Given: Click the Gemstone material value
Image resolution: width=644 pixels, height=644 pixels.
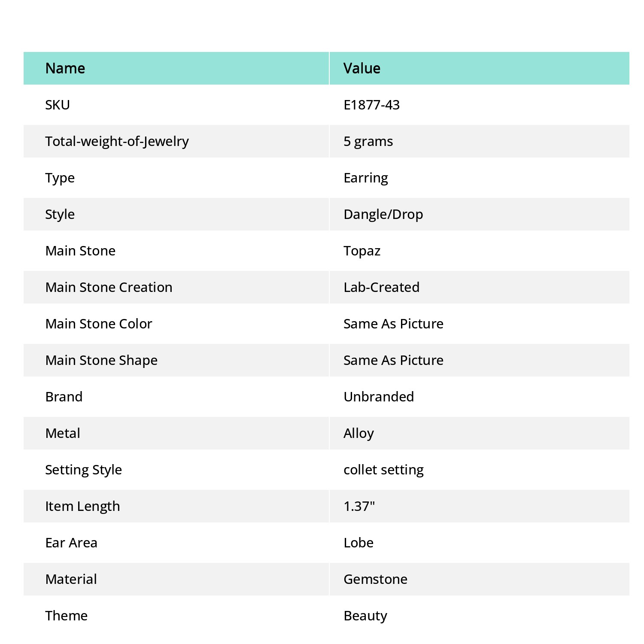Looking at the screenshot, I should [375, 579].
